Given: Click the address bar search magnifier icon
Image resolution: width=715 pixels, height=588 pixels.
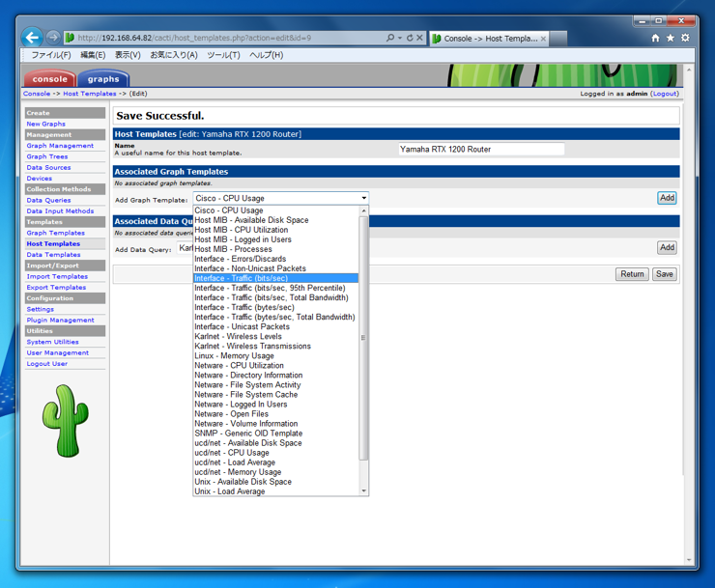Looking at the screenshot, I should [x=390, y=38].
